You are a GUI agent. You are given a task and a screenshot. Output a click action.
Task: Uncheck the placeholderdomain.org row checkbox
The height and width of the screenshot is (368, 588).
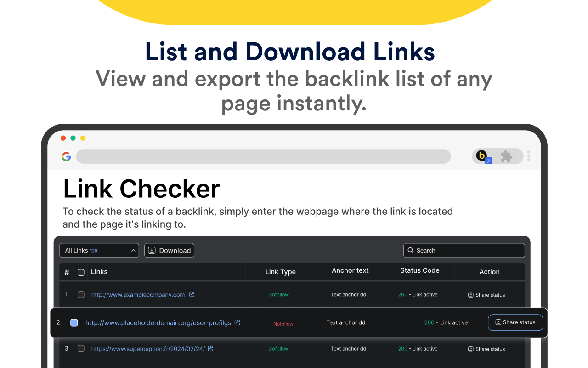point(74,323)
